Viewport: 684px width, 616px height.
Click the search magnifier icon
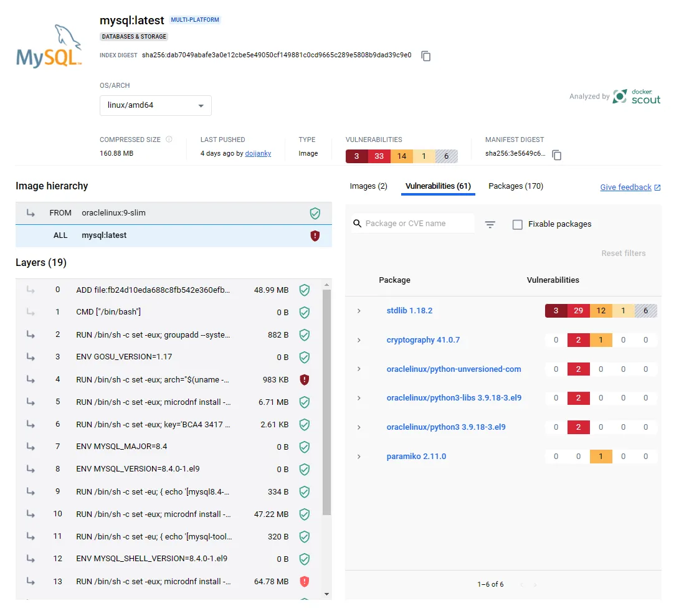[x=358, y=224]
